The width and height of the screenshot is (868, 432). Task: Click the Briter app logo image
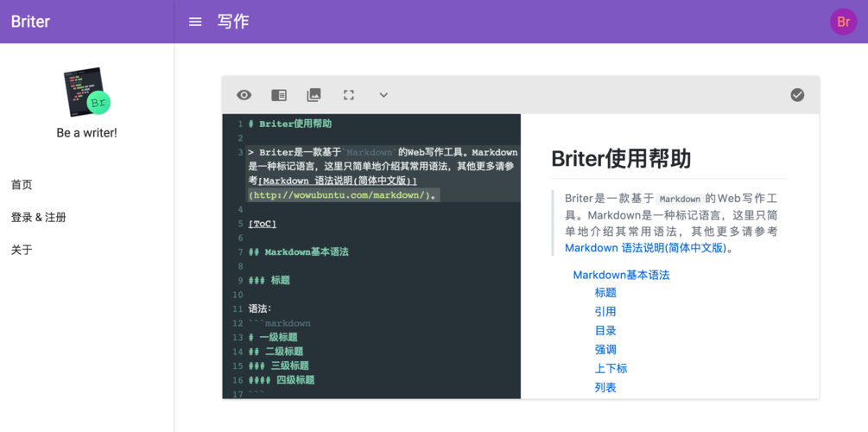[86, 92]
